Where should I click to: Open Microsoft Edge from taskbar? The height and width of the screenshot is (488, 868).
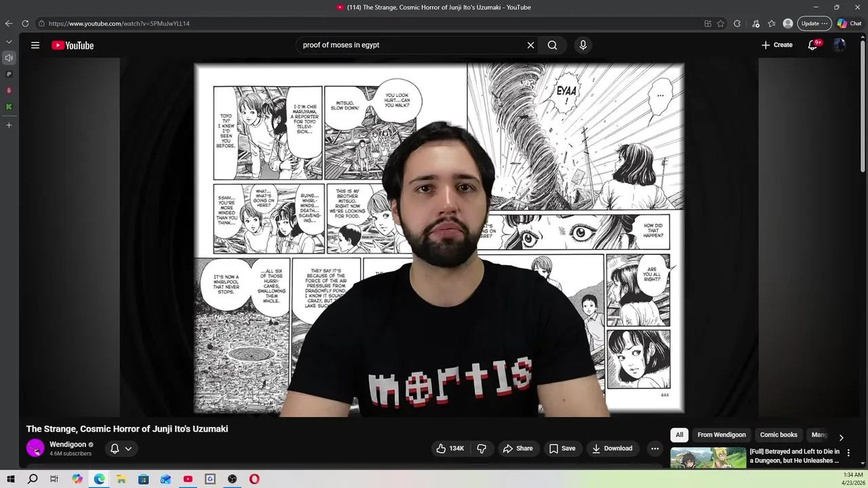point(99,479)
